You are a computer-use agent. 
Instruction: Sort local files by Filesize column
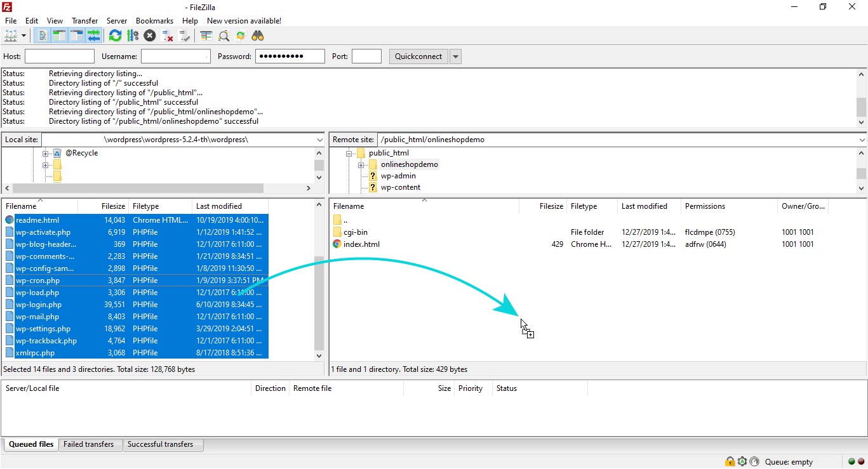point(103,206)
